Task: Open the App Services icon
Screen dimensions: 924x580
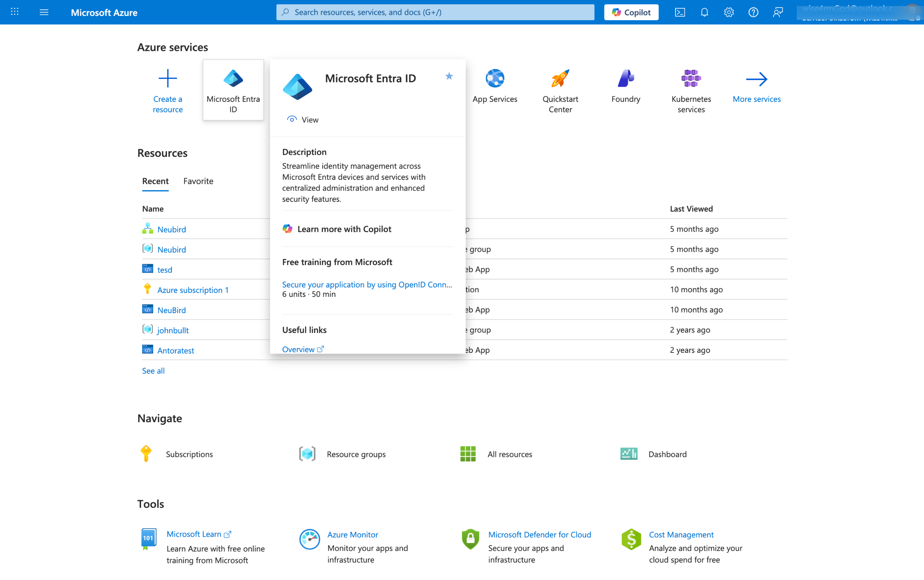Action: 495,79
